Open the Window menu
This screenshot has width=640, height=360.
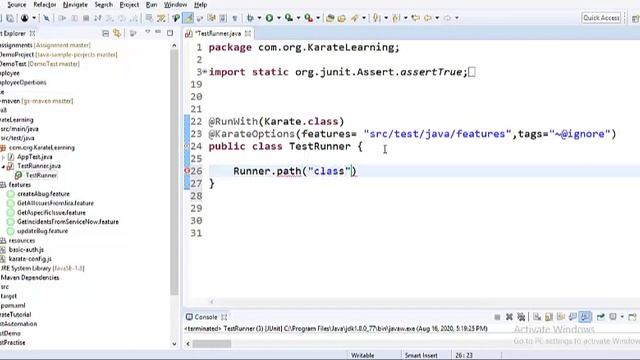point(175,4)
